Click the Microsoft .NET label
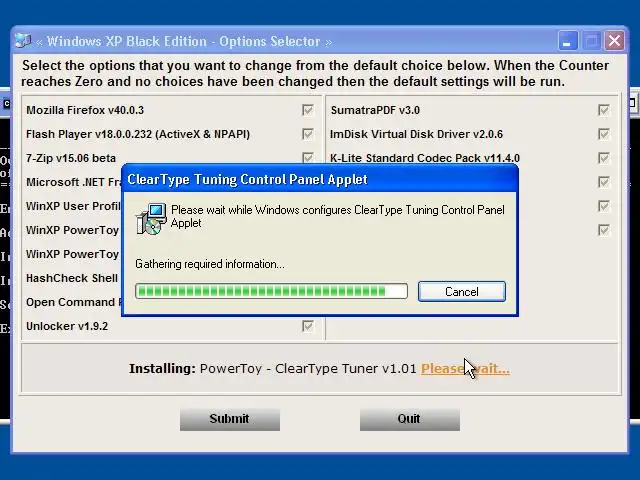640x480 pixels. (73, 182)
